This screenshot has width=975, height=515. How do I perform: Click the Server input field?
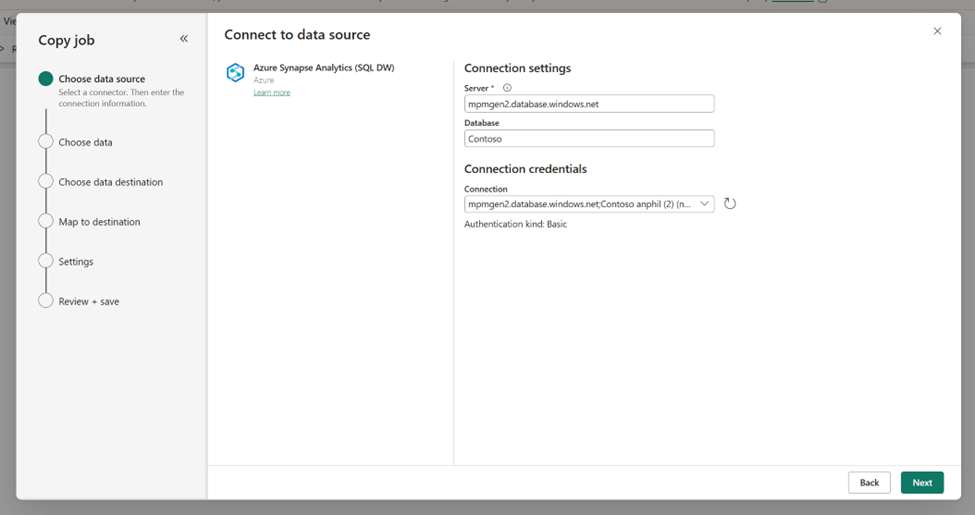(589, 104)
